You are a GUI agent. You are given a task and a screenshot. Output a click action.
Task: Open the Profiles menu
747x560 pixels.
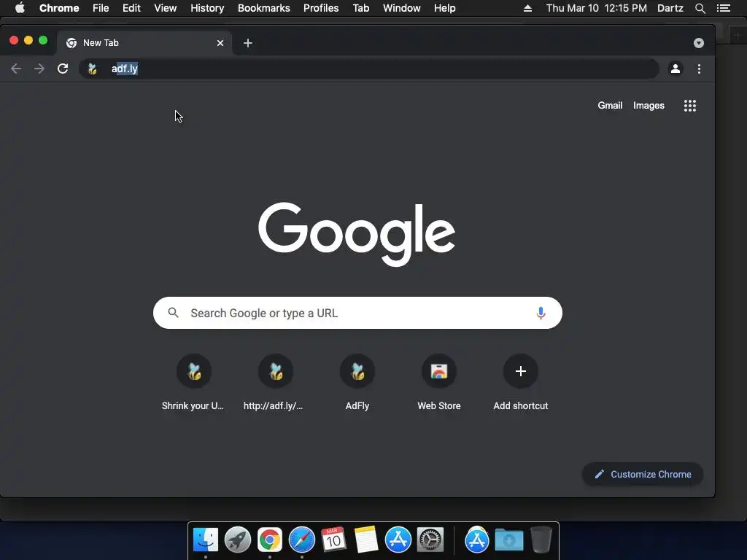(321, 8)
